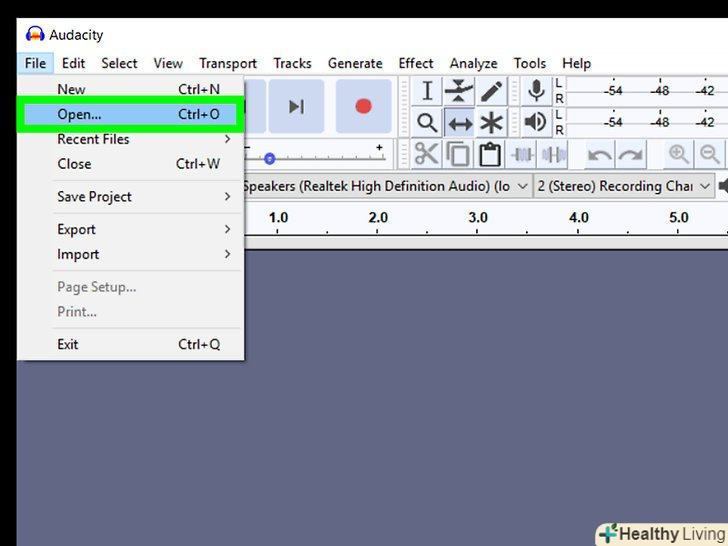Screen dimensions: 728x546
Task: Open the View menu
Action: pyautogui.click(x=168, y=63)
